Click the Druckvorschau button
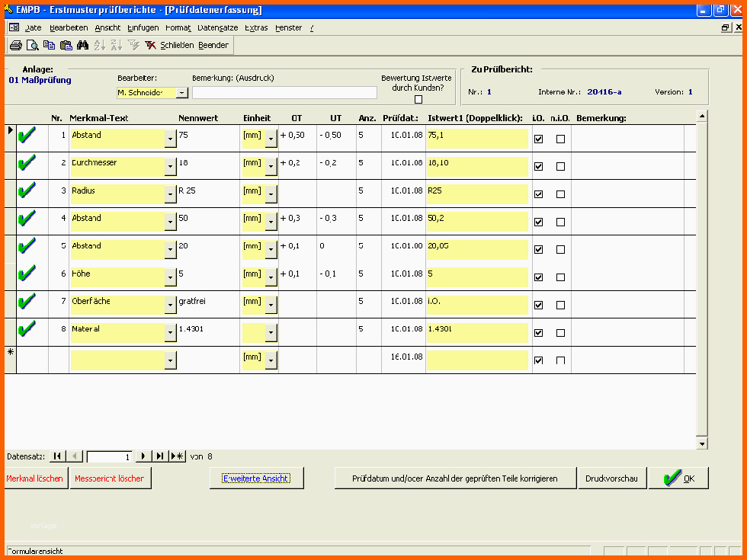The height and width of the screenshot is (560, 747). click(611, 478)
